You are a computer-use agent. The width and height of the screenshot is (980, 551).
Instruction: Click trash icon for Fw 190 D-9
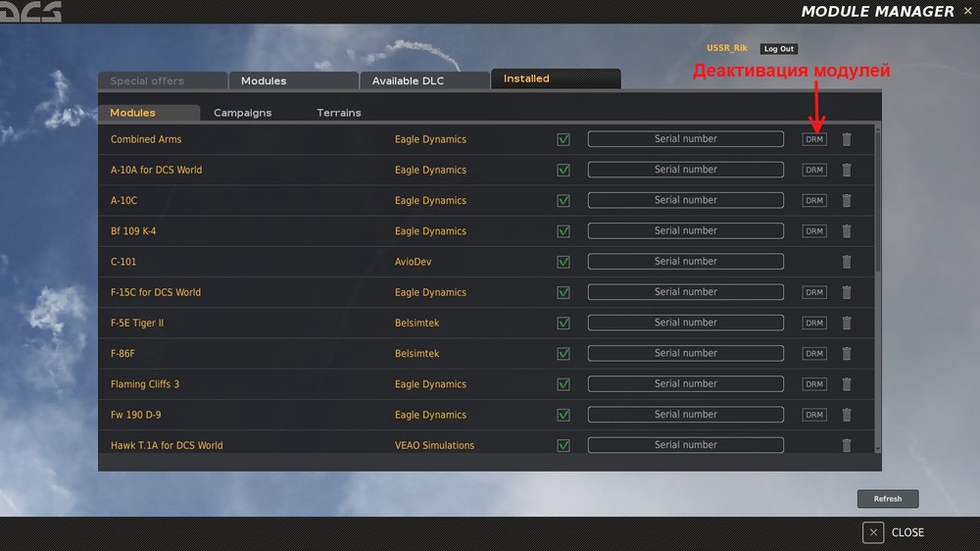tap(847, 415)
